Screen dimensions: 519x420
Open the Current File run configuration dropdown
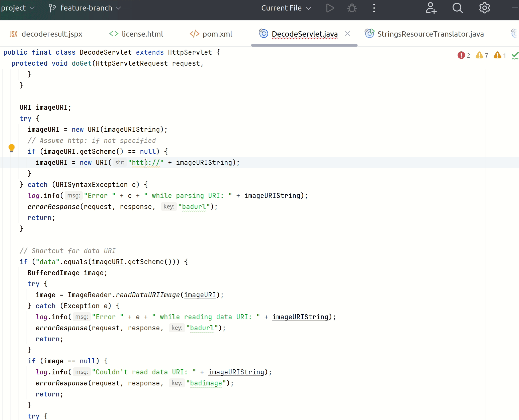pos(286,8)
